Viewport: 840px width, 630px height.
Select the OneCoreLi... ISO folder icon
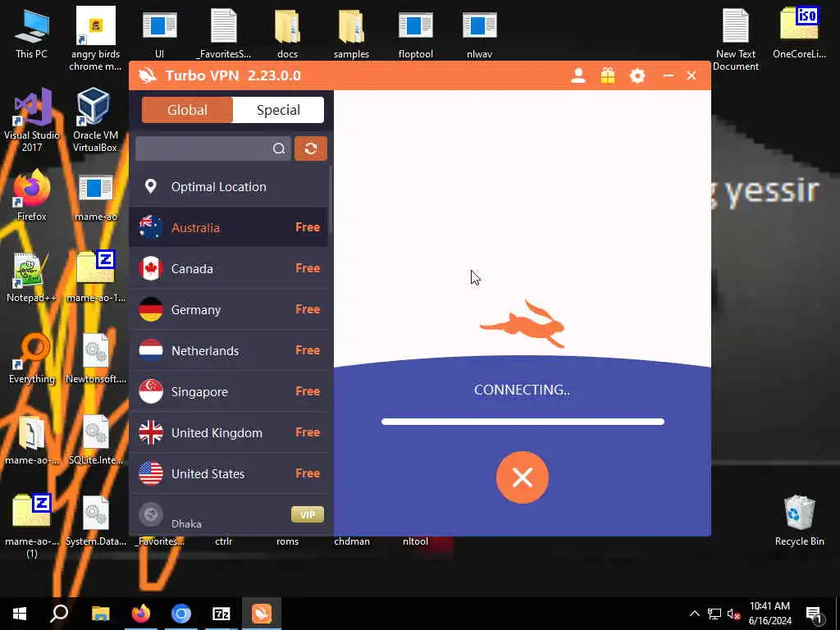(x=799, y=33)
